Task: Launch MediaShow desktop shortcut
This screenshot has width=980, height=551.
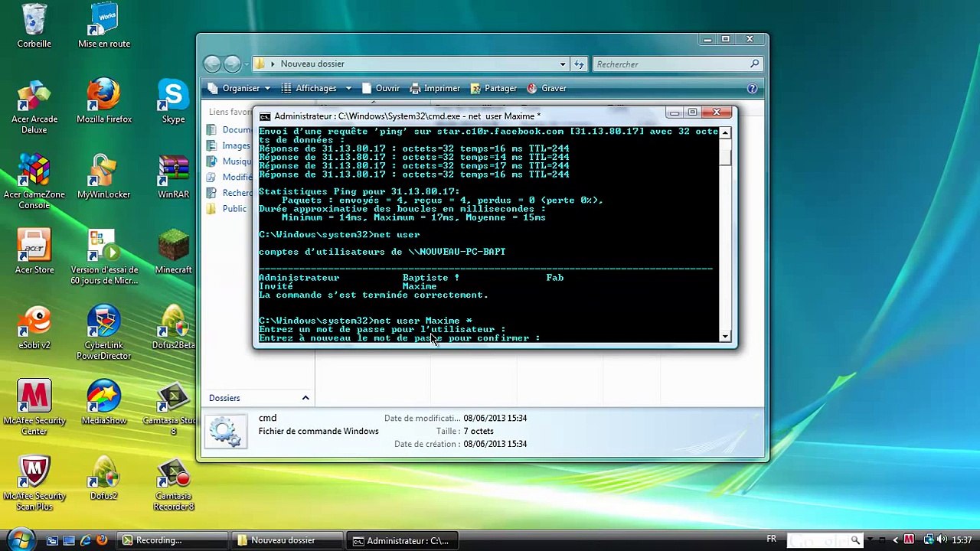Action: point(104,403)
